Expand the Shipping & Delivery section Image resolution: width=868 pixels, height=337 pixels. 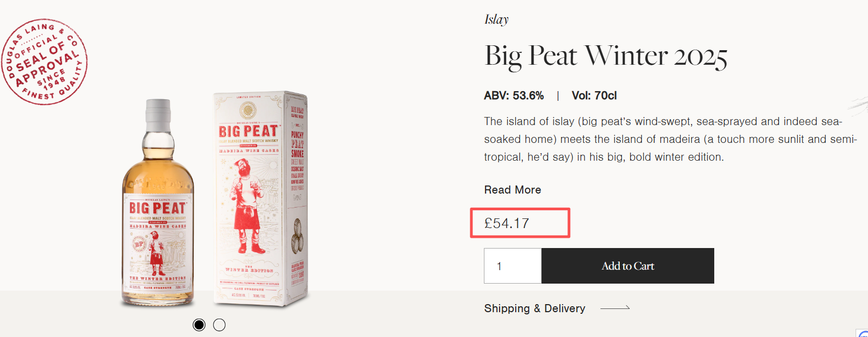(x=535, y=308)
